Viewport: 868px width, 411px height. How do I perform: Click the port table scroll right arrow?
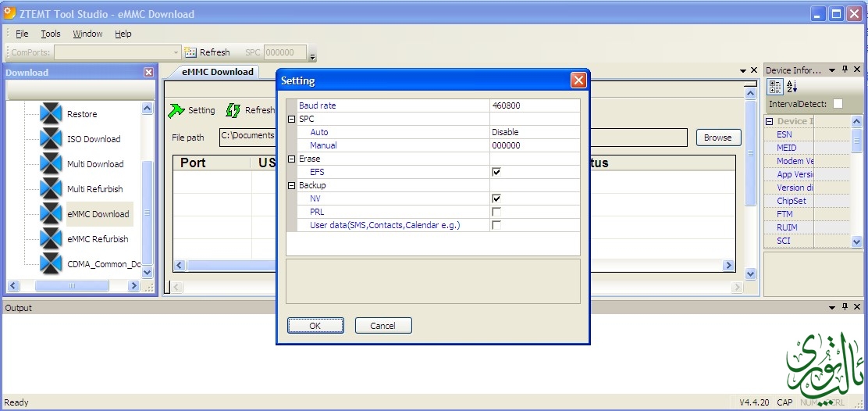pos(729,266)
